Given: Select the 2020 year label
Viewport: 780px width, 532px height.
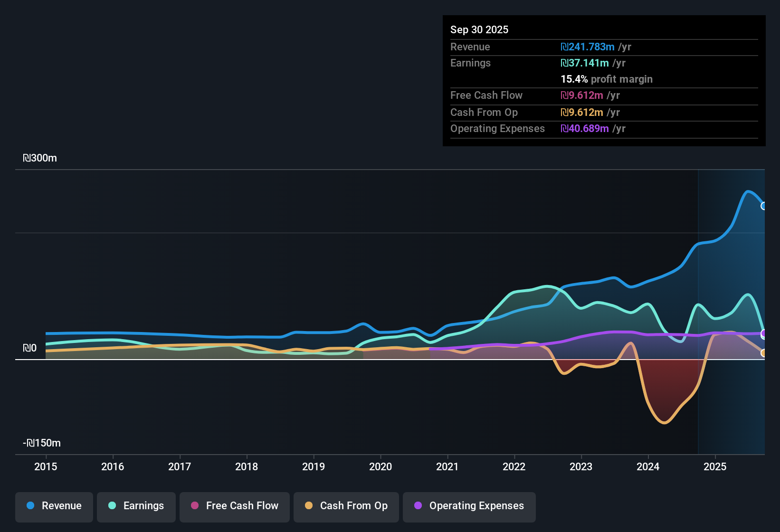Looking at the screenshot, I should tap(380, 467).
